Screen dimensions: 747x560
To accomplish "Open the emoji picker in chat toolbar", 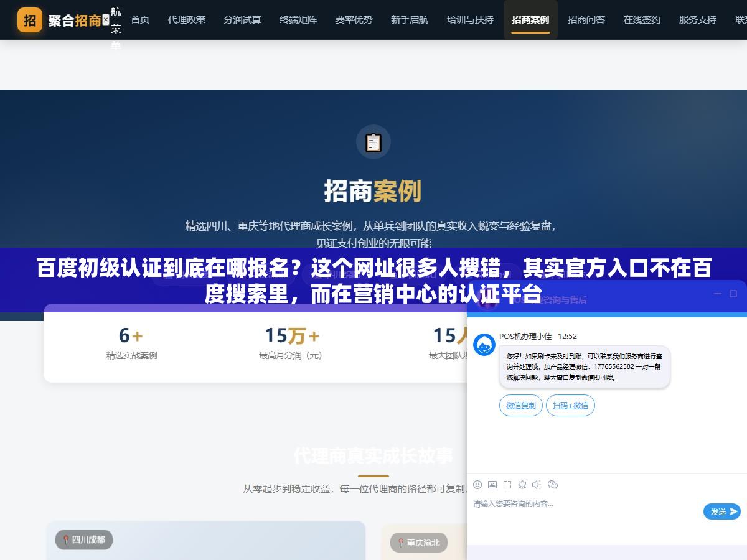I will 477,485.
